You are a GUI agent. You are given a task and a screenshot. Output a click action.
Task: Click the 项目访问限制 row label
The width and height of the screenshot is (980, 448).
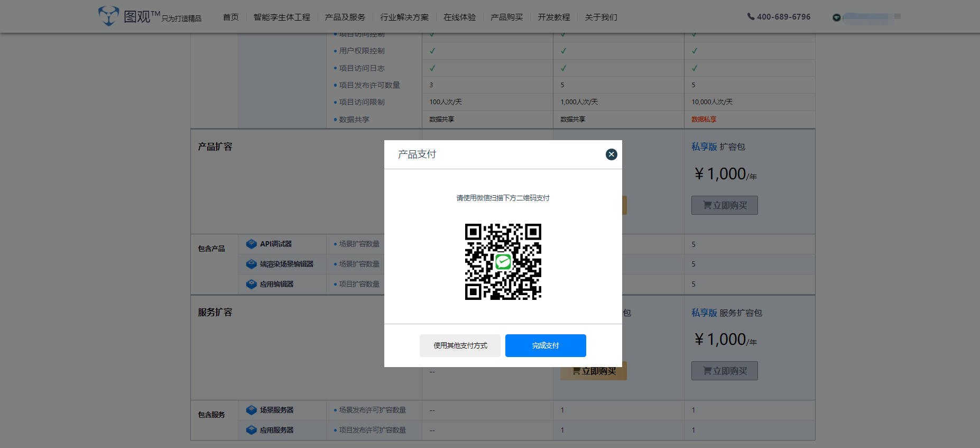point(362,102)
